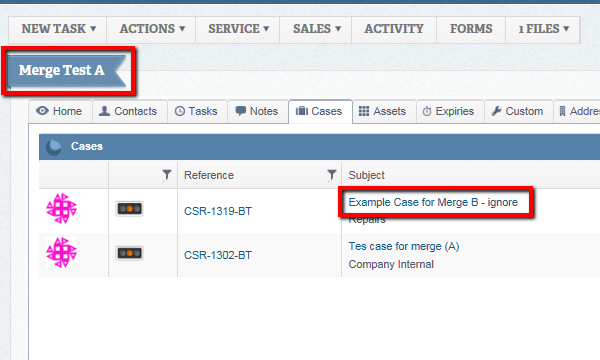600x360 pixels.
Task: Open filter on the status column
Action: [166, 175]
